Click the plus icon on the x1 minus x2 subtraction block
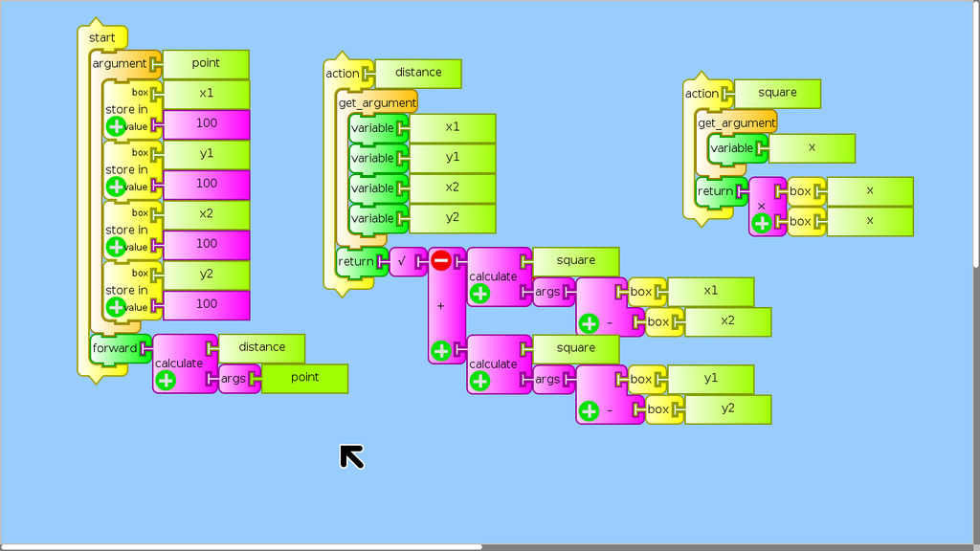Image resolution: width=980 pixels, height=551 pixels. click(x=589, y=323)
